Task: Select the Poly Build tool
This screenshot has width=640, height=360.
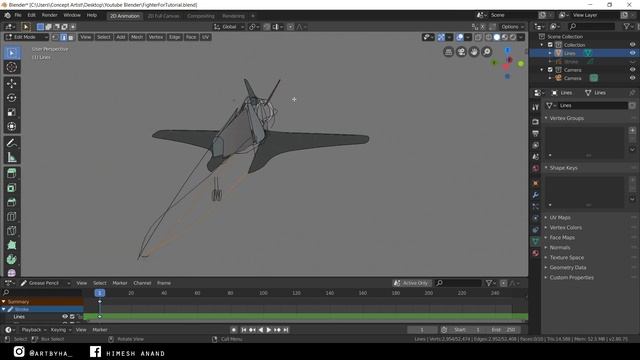Action: pyautogui.click(x=11, y=245)
